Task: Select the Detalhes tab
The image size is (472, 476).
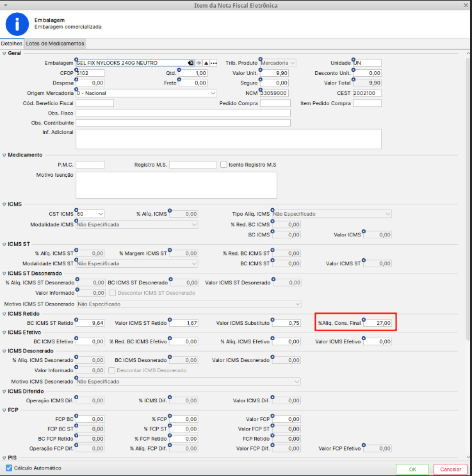Action: click(12, 44)
